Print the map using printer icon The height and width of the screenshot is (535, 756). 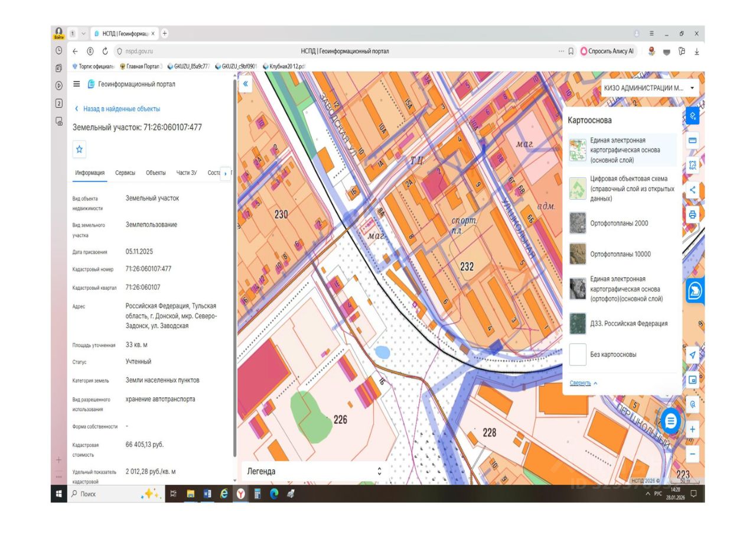tap(693, 214)
